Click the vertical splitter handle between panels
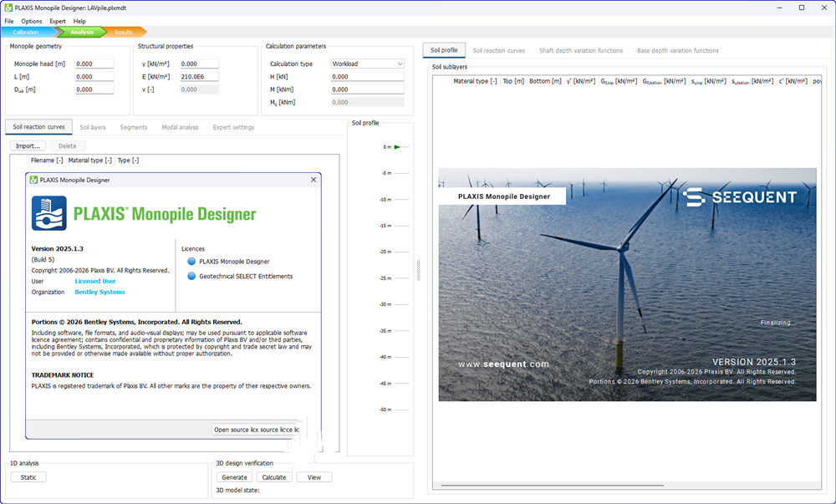 coord(419,270)
